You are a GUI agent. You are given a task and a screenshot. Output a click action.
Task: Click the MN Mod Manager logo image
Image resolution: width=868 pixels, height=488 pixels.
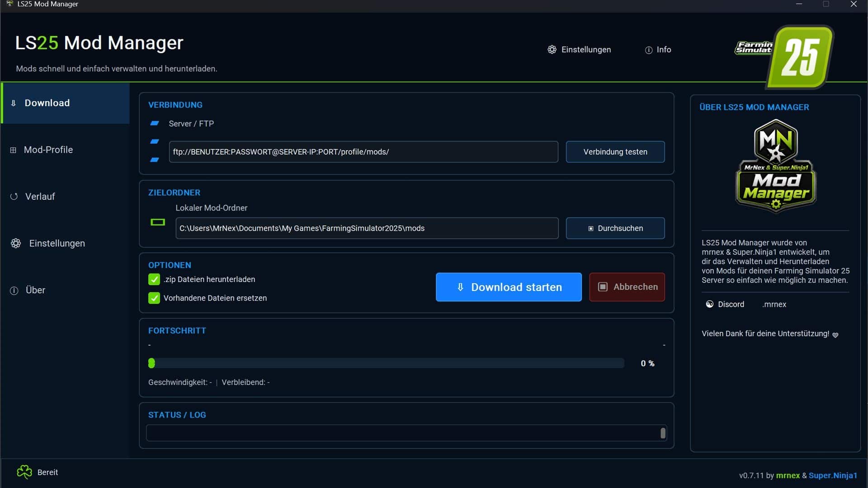pyautogui.click(x=776, y=166)
